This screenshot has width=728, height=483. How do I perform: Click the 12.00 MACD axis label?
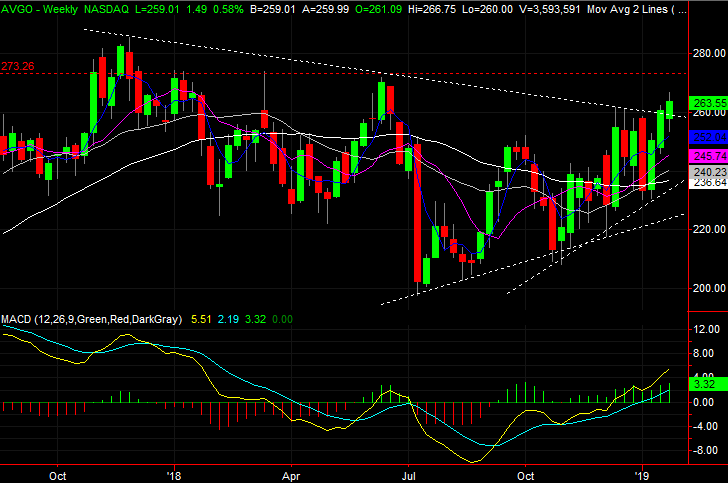point(706,329)
